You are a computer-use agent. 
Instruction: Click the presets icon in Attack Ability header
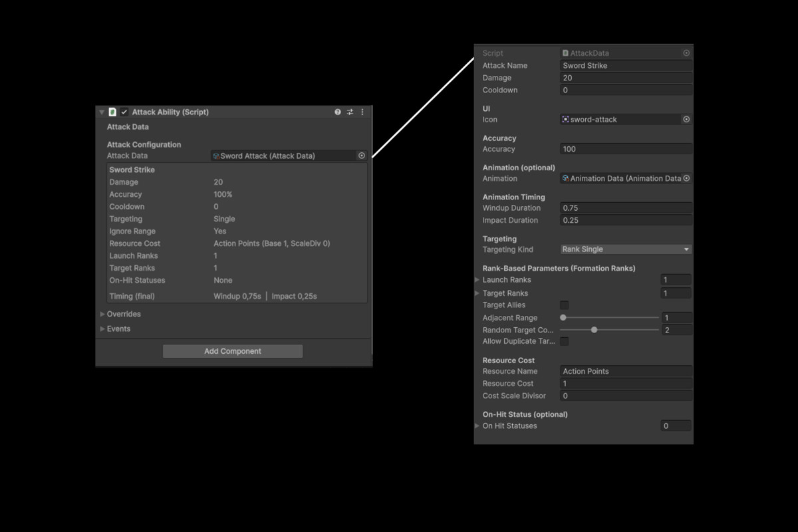[349, 112]
